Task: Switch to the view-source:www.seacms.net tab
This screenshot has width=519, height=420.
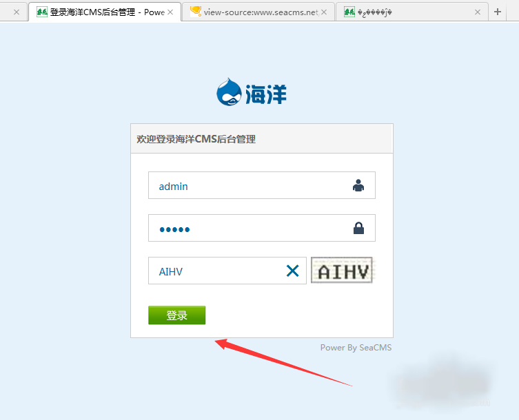Action: tap(258, 12)
